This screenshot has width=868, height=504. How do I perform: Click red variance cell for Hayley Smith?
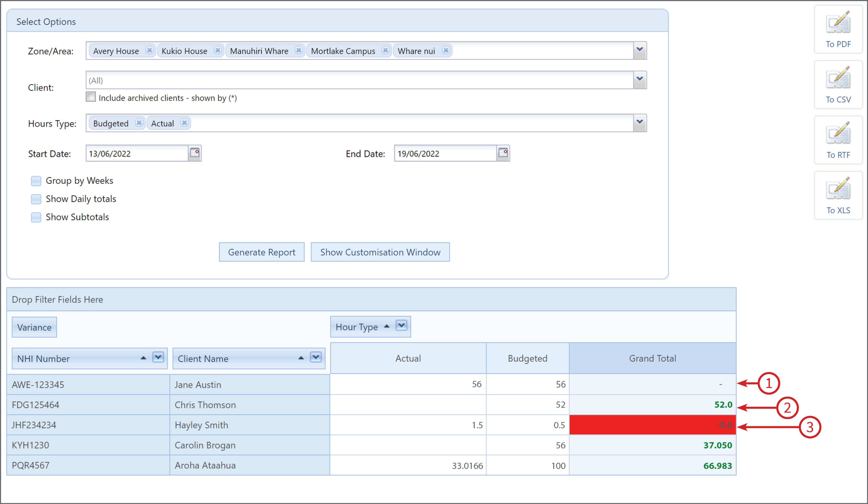(x=653, y=425)
